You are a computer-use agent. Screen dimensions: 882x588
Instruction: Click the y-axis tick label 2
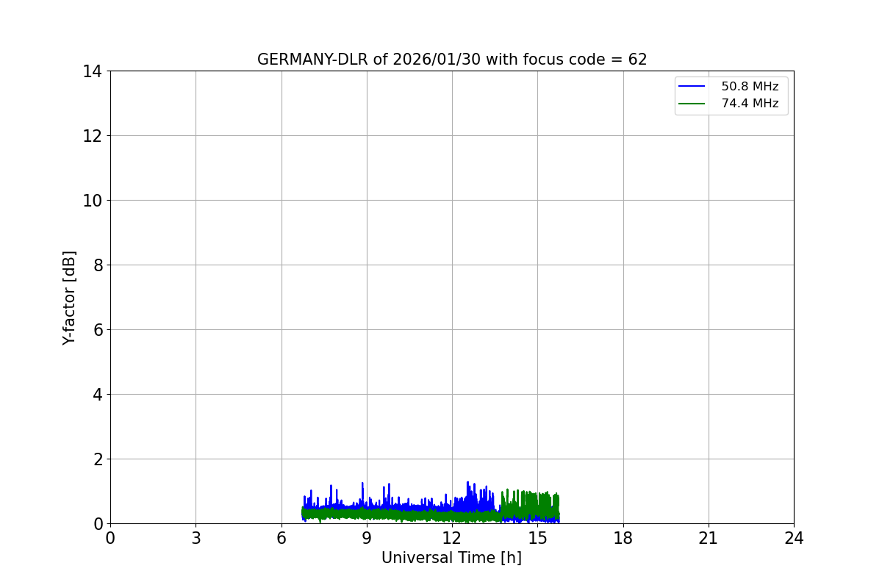point(98,459)
